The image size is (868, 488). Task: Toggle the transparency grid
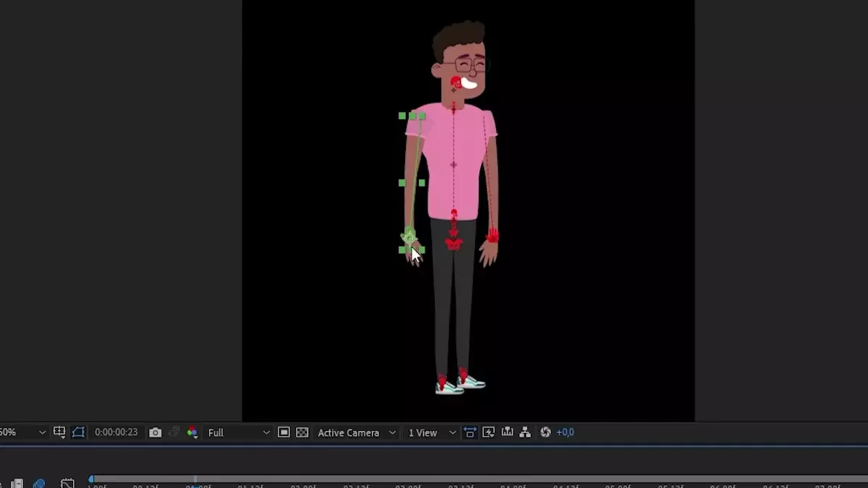[x=302, y=432]
